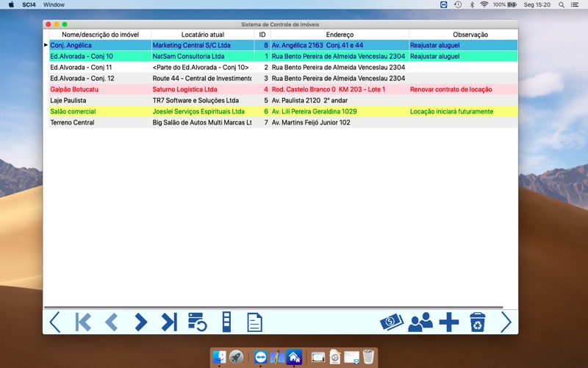Select Ed.Alvorada - Conj 10 row

(x=283, y=57)
